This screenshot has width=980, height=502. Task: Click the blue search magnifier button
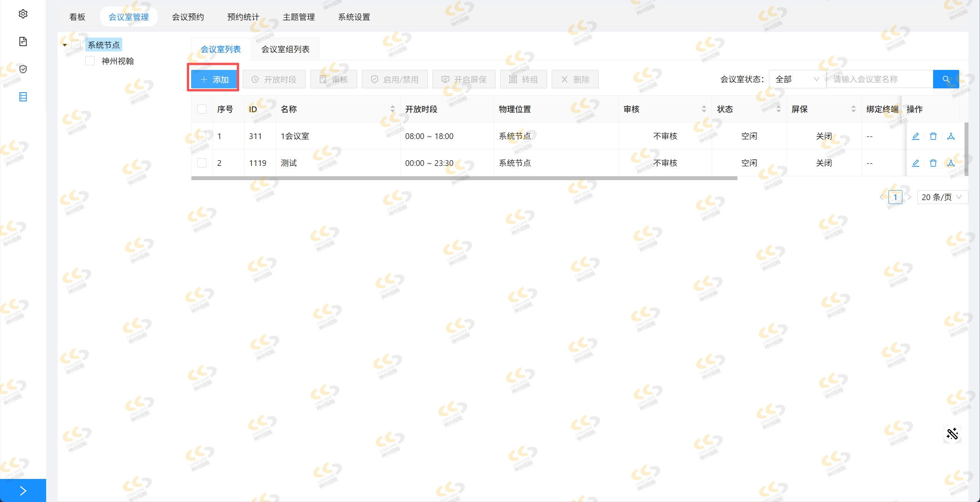coord(946,79)
